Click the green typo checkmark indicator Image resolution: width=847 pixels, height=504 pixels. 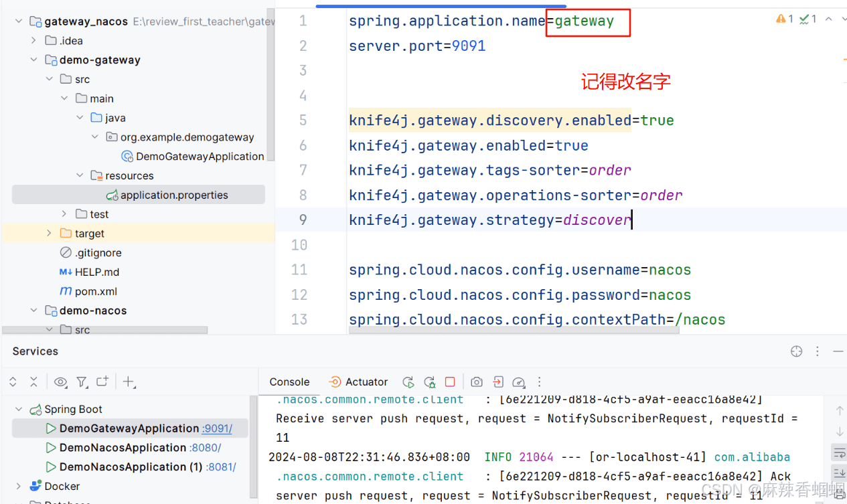pos(807,19)
